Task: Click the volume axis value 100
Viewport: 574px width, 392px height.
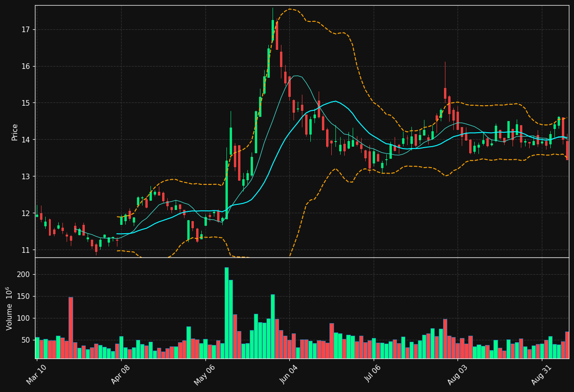Action: click(23, 318)
